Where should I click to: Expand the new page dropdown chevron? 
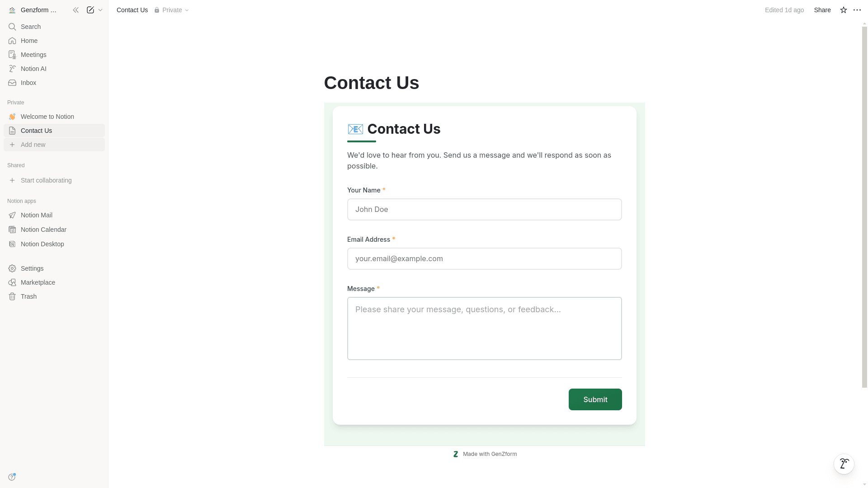coord(100,10)
